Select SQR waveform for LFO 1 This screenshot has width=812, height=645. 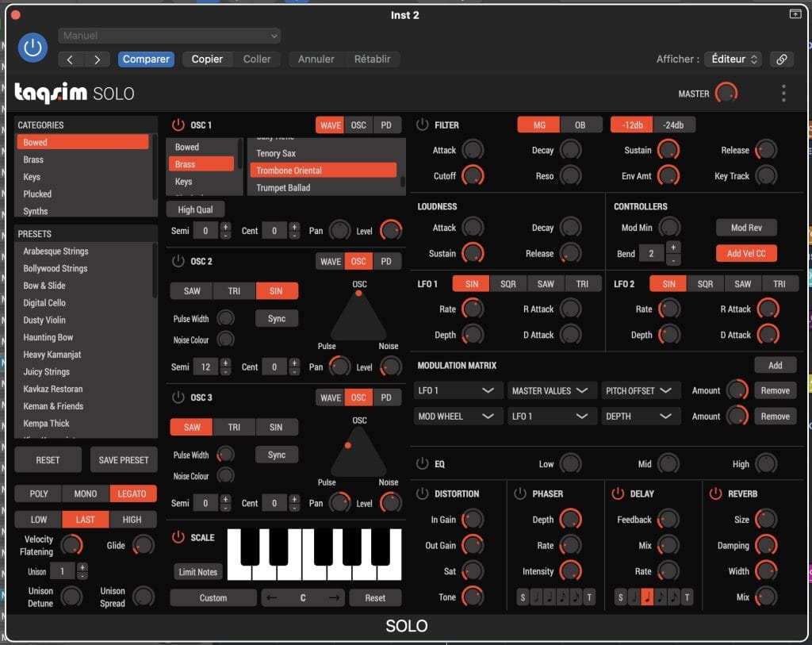click(x=507, y=284)
